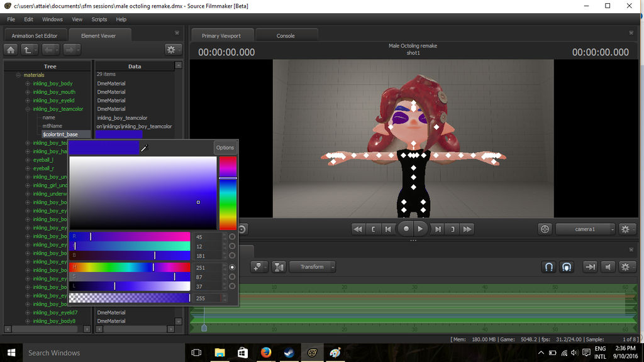
Task: Adjust the red channel slider
Action: click(x=130, y=236)
